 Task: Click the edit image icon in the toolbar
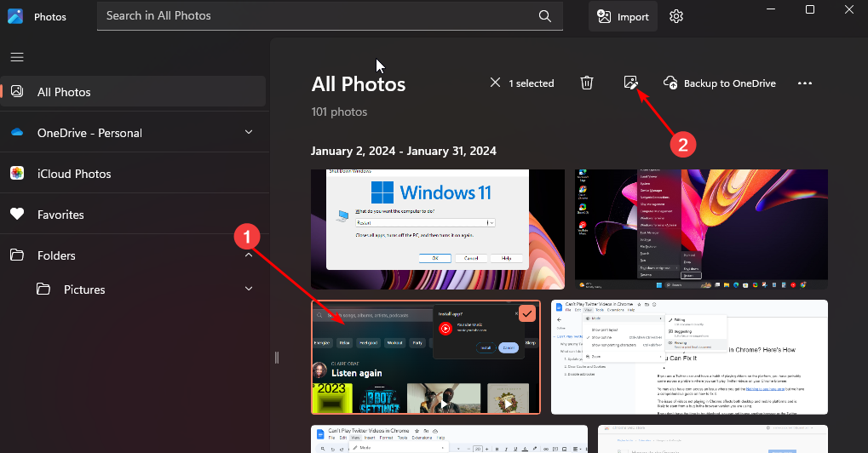click(630, 83)
